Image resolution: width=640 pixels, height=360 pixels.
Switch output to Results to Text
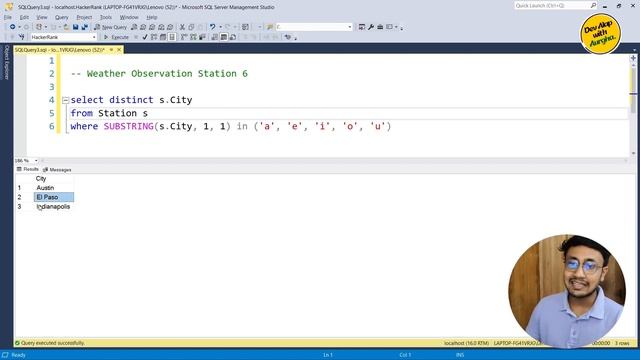(x=215, y=37)
